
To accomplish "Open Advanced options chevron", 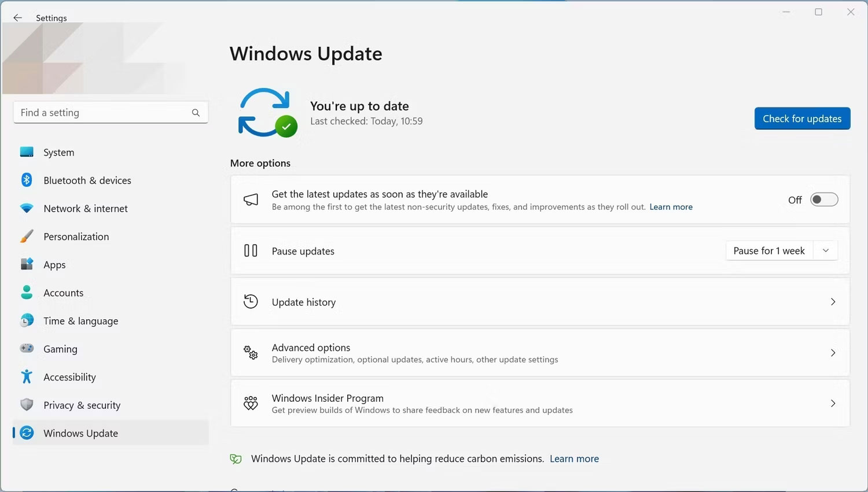I will [x=833, y=353].
